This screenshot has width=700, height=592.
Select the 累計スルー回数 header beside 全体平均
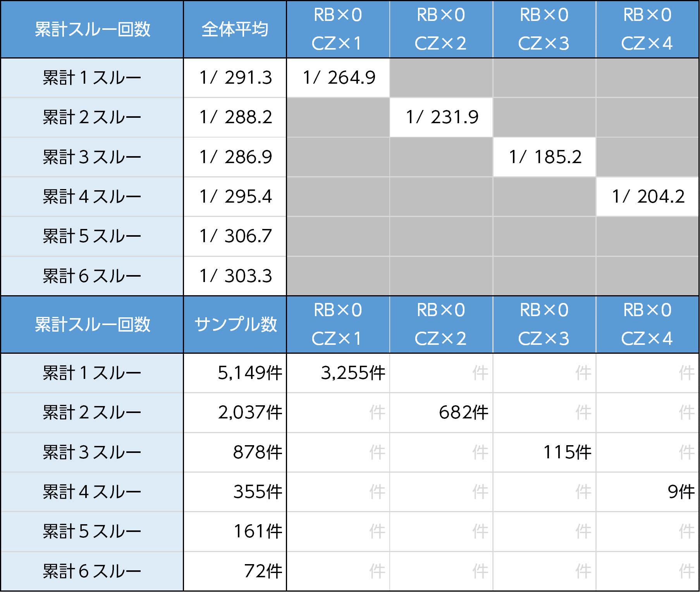pyautogui.click(x=92, y=29)
